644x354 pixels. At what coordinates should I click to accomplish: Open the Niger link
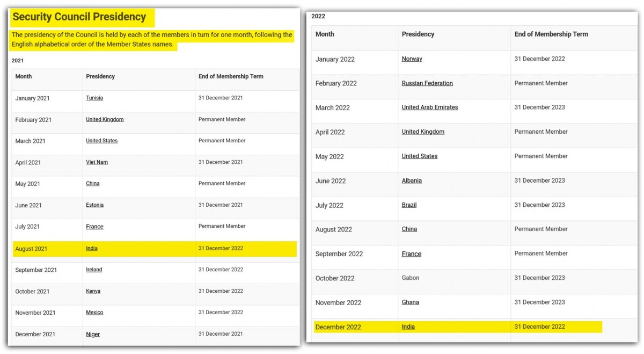tap(93, 334)
